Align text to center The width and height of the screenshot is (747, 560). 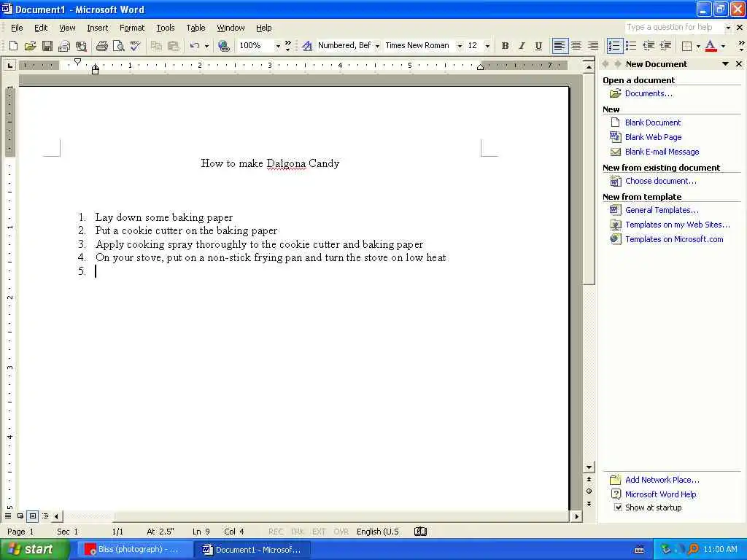point(576,46)
